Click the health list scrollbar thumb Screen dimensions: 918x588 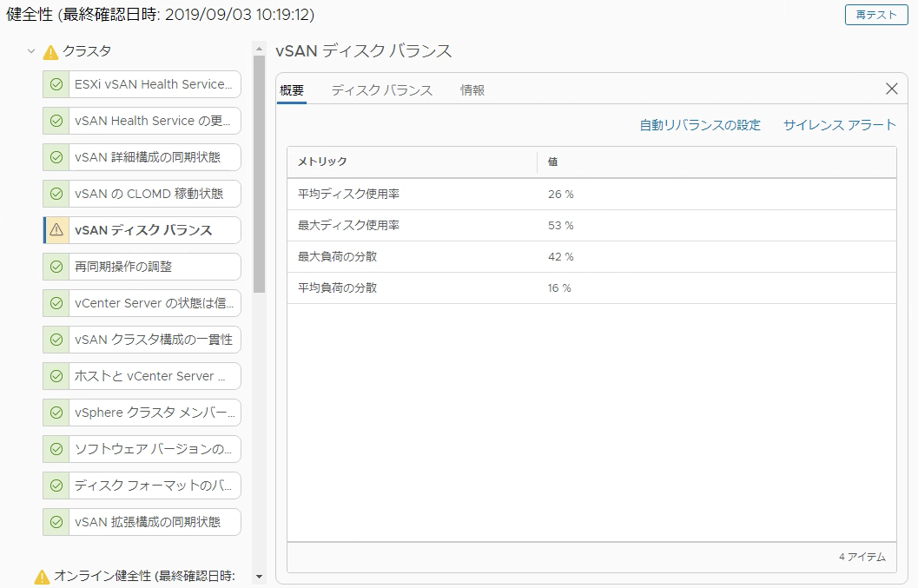coord(259,175)
